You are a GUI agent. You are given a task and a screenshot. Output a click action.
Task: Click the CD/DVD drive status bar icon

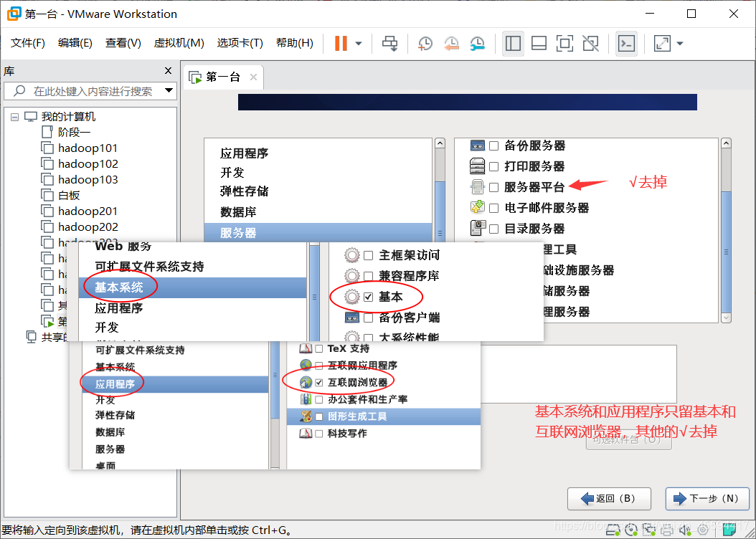632,531
